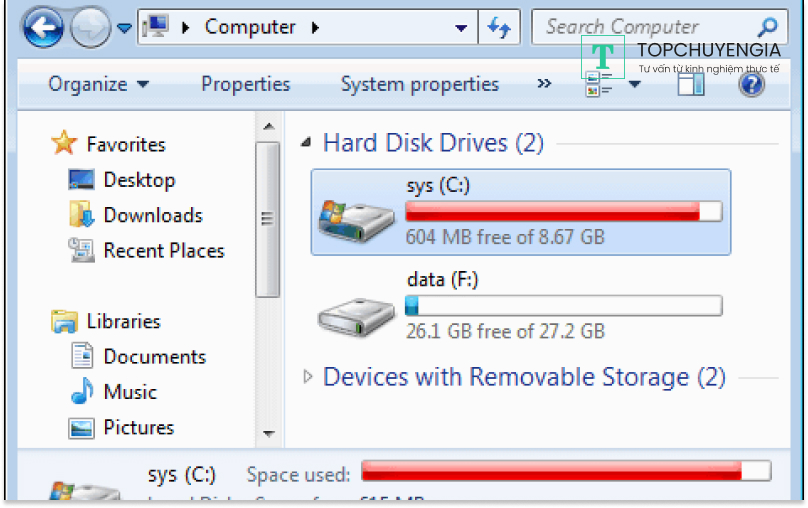Image resolution: width=808 pixels, height=508 pixels.
Task: Click System properties button
Action: [419, 85]
